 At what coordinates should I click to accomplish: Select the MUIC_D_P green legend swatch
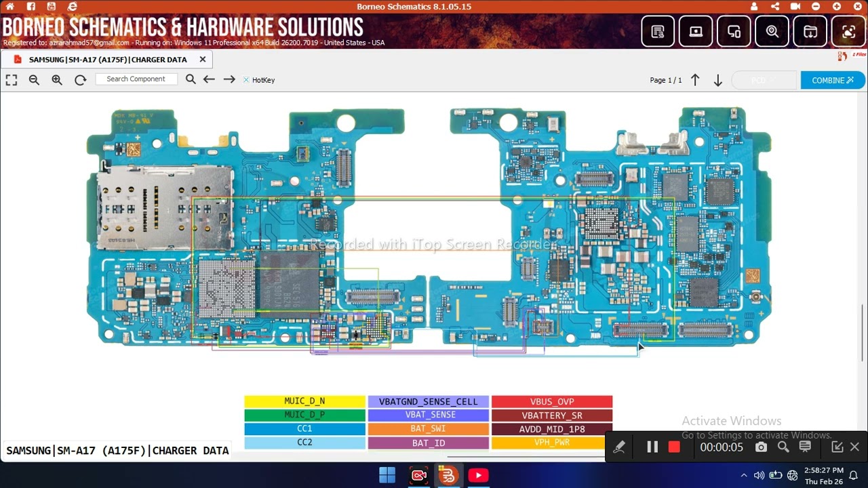pyautogui.click(x=304, y=415)
